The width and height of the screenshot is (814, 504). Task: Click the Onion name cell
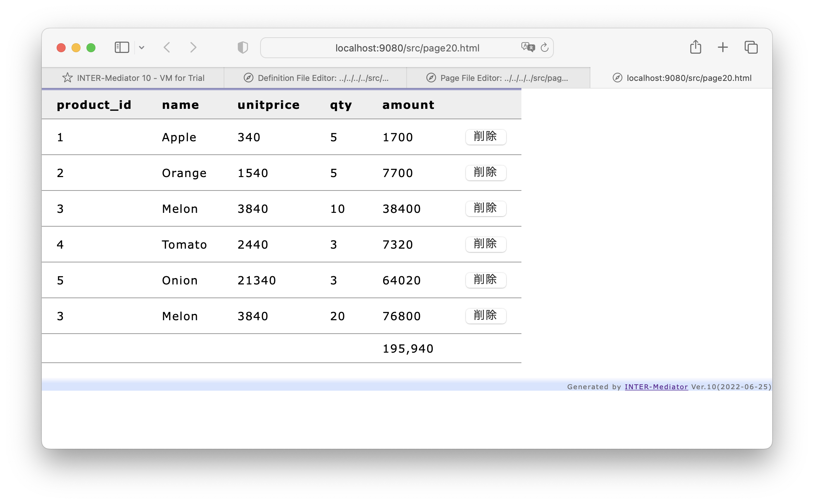180,281
